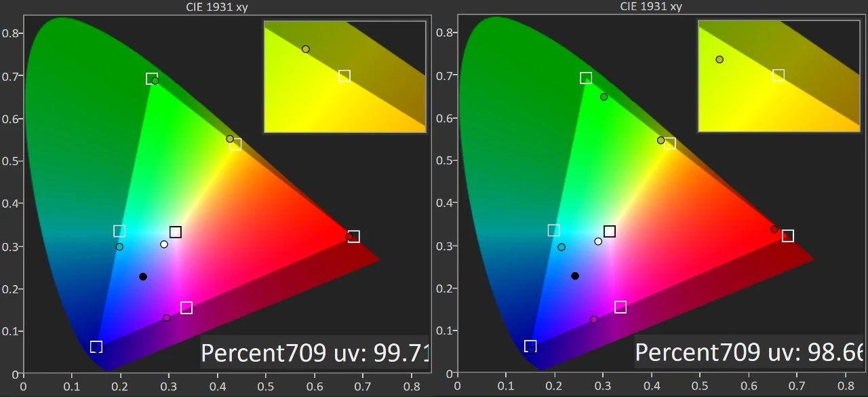Select the yellow measured circle in the 98.66 chart
The image size is (868, 397).
coord(661,140)
